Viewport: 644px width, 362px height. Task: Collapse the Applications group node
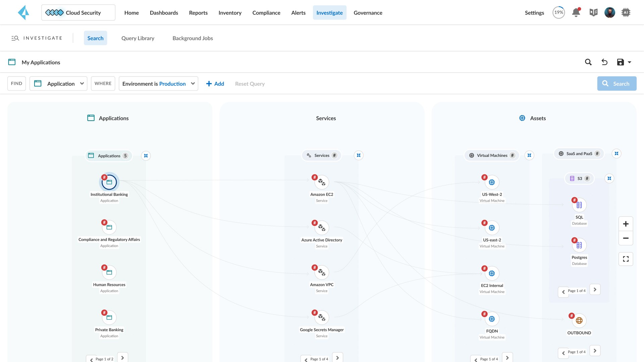146,156
